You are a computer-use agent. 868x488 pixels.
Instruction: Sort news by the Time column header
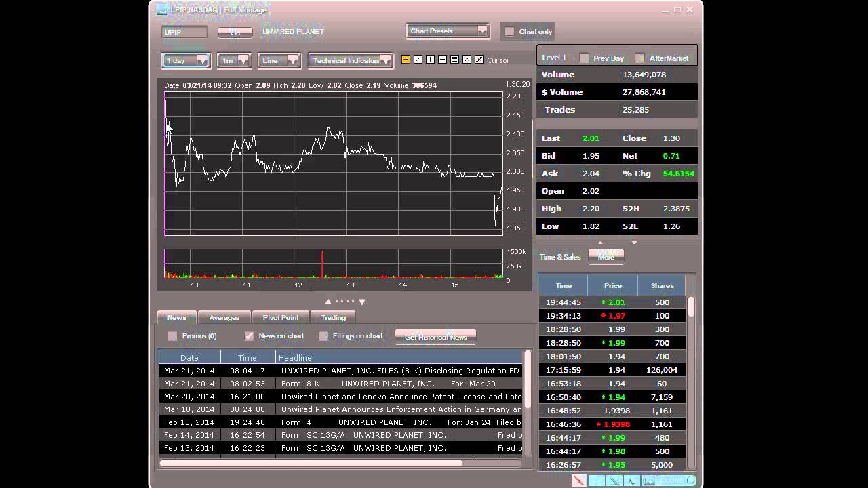pos(248,357)
